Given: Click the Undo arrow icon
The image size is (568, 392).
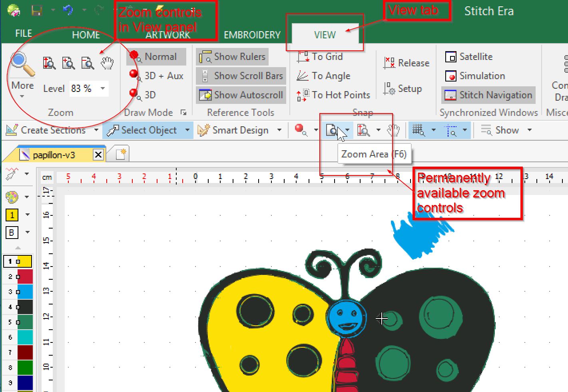Looking at the screenshot, I should [x=68, y=10].
